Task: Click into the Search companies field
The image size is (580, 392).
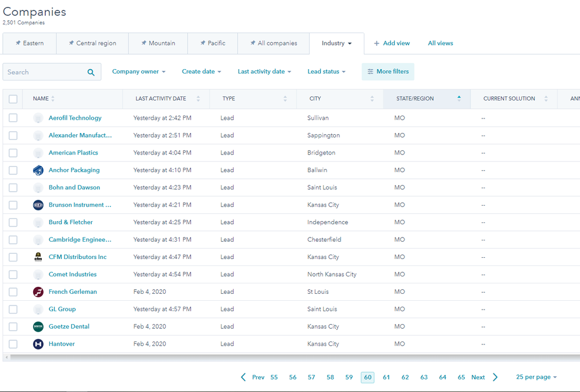Action: tap(52, 72)
